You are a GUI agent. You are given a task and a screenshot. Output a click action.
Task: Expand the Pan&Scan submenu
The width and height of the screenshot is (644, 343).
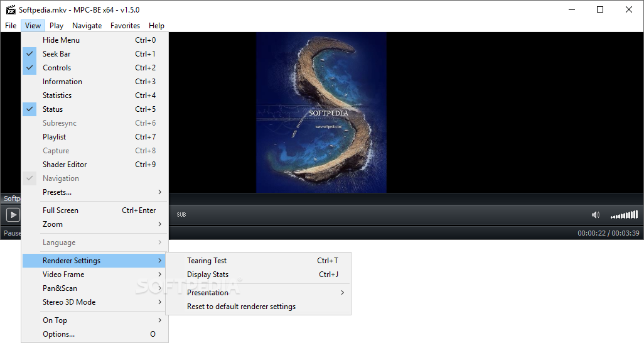95,288
